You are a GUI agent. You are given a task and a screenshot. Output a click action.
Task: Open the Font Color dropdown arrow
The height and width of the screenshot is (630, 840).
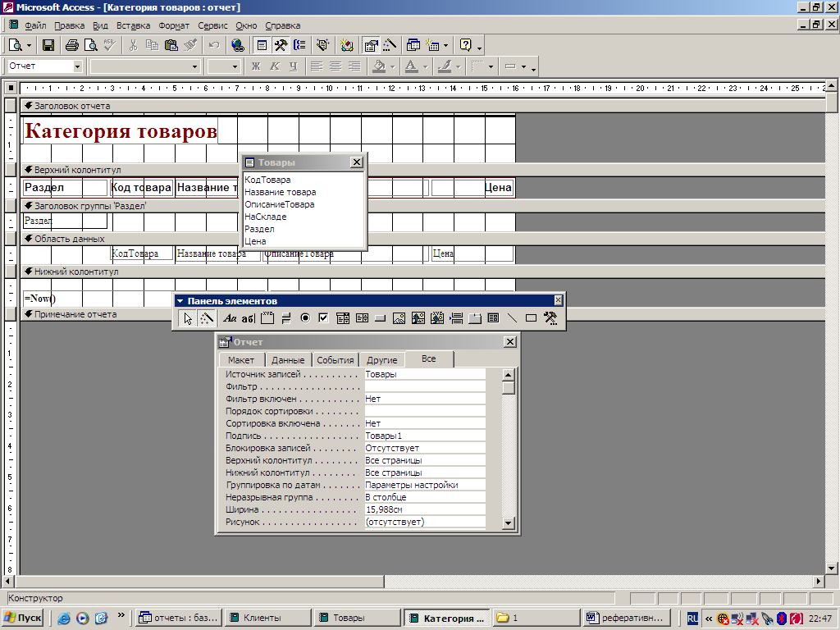[x=426, y=67]
